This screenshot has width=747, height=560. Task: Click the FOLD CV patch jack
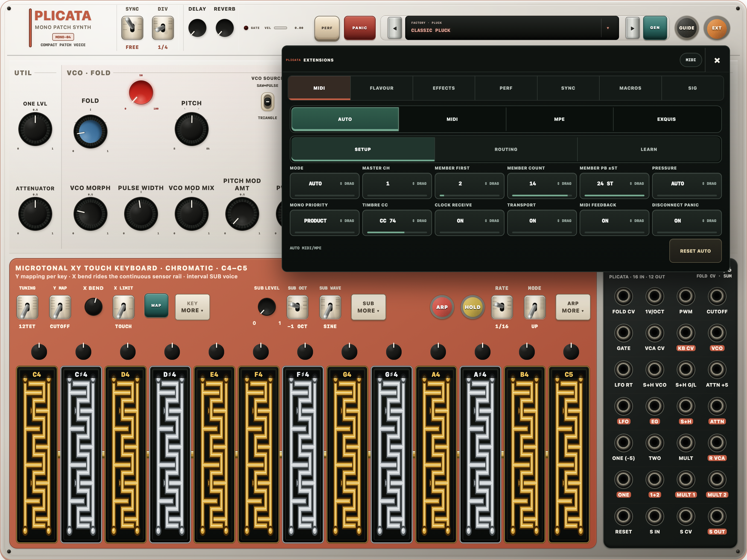tap(623, 296)
